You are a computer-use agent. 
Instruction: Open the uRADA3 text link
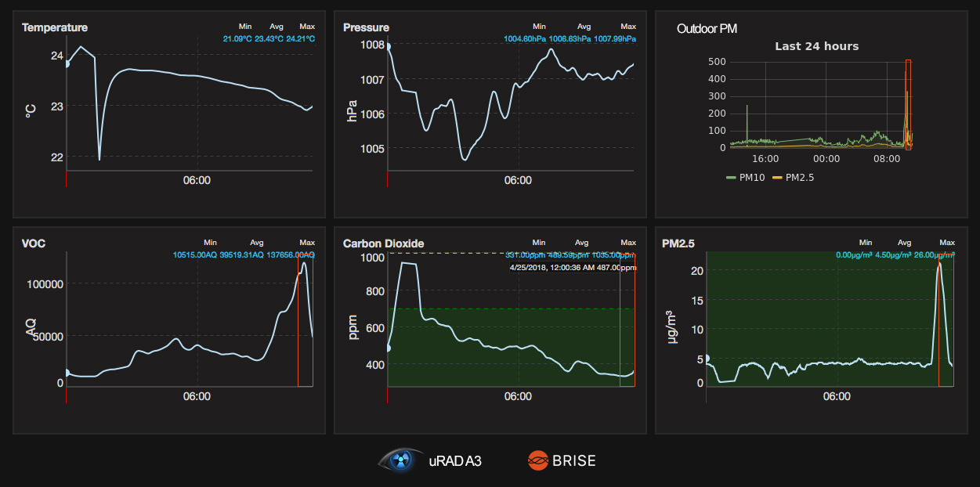pos(455,461)
